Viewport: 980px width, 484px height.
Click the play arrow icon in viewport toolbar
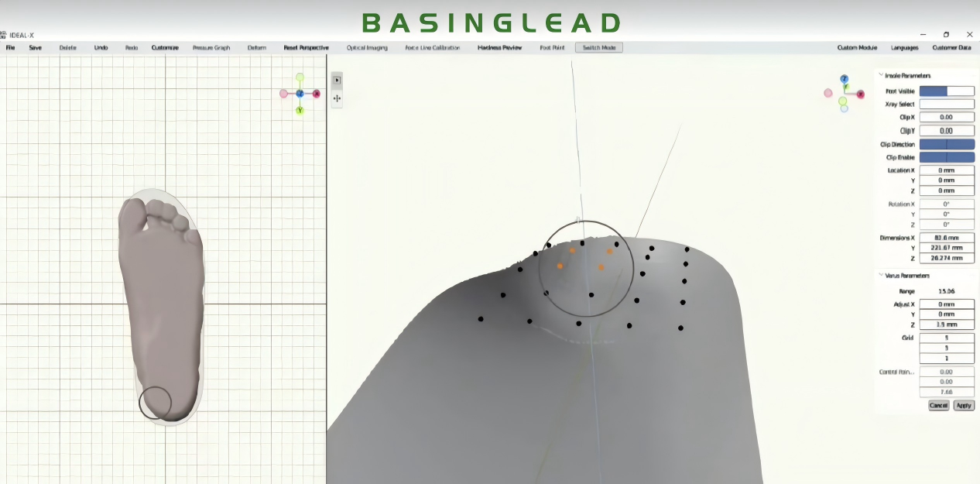[x=337, y=81]
